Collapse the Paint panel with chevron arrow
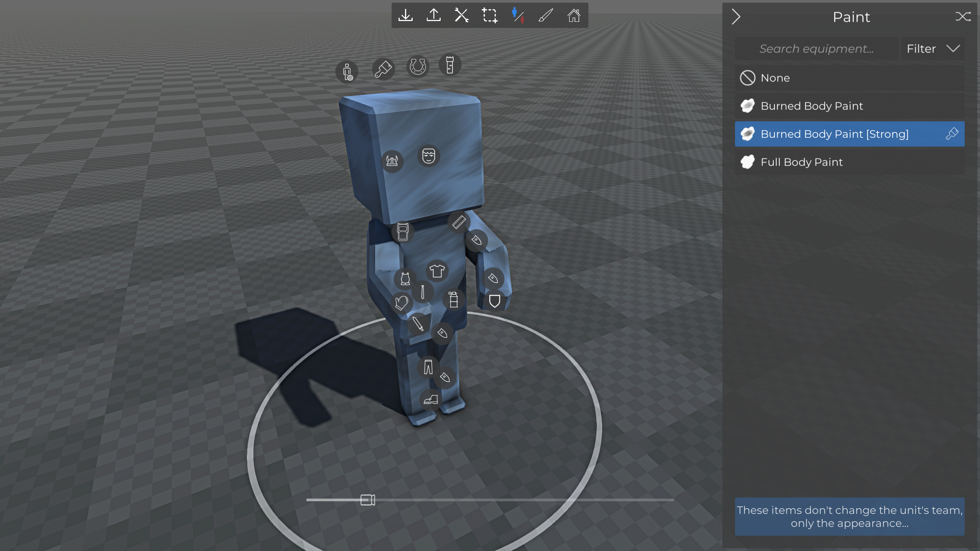Image resolution: width=980 pixels, height=551 pixels. click(x=736, y=17)
